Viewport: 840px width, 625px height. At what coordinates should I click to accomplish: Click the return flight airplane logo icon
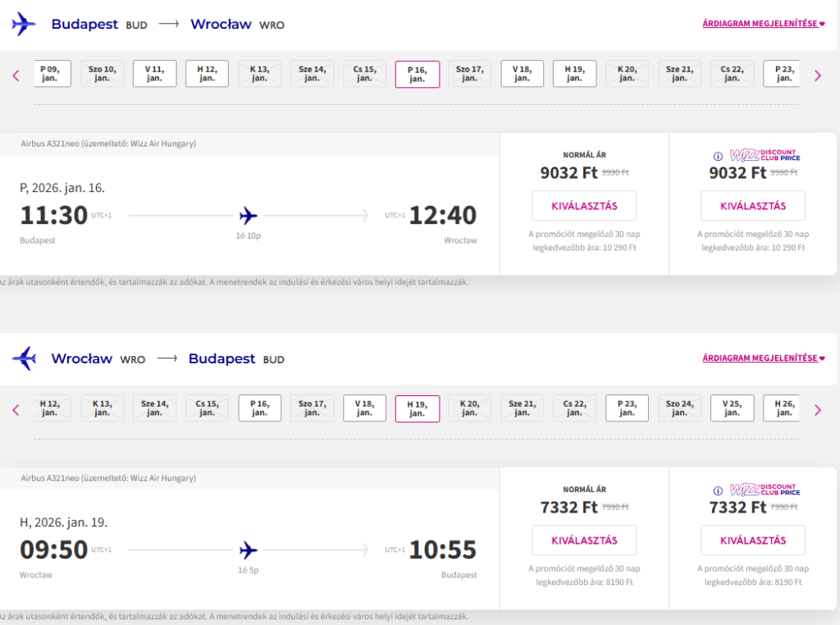tap(24, 358)
